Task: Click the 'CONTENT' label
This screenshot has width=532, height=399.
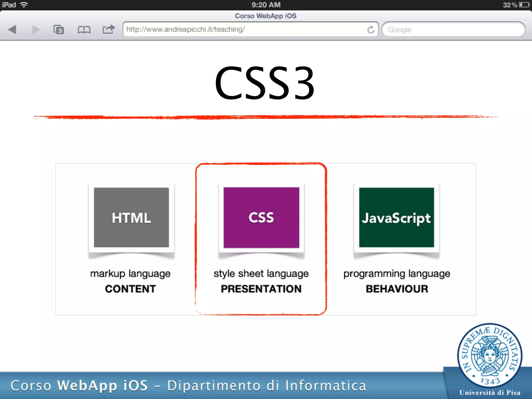Action: (x=130, y=289)
